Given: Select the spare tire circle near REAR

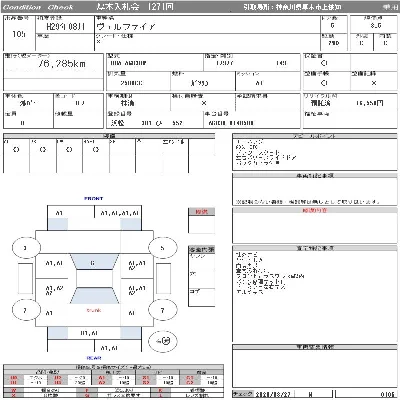Looking at the screenshot, I should [x=163, y=341].
